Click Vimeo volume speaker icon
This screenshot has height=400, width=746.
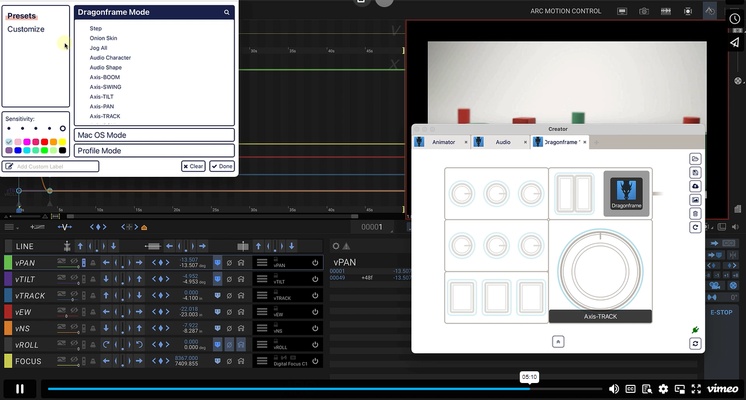click(614, 389)
